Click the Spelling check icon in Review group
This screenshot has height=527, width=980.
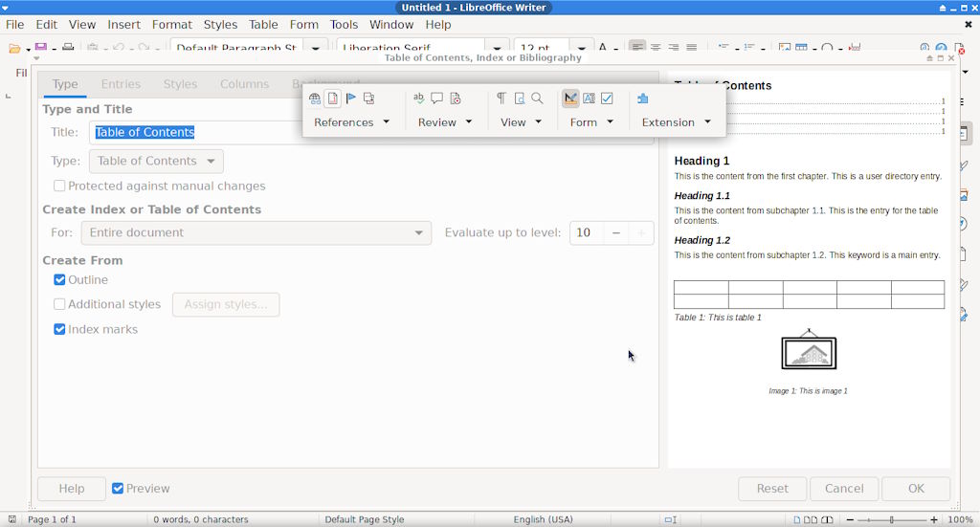click(x=418, y=99)
